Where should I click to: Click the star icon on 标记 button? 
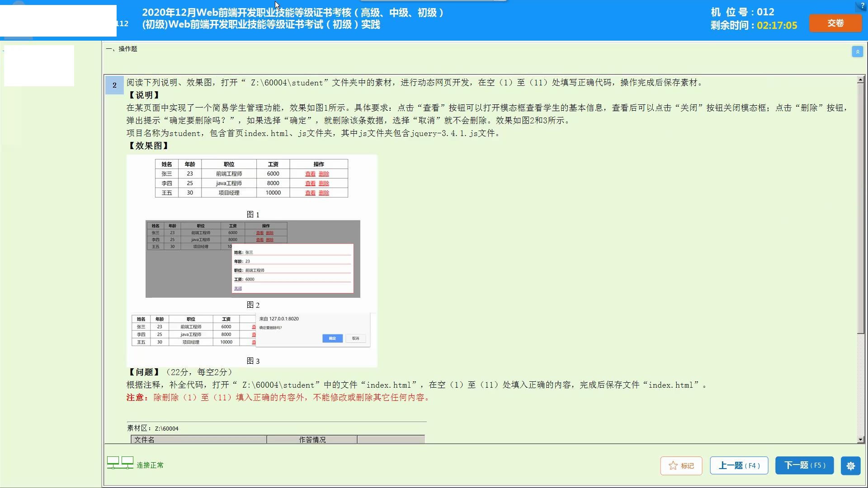pyautogui.click(x=673, y=466)
